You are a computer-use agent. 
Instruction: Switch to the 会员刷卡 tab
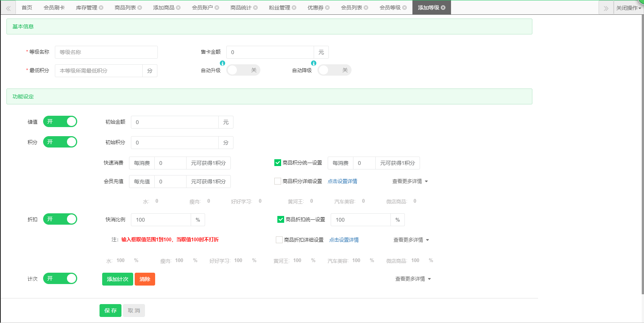[54, 8]
